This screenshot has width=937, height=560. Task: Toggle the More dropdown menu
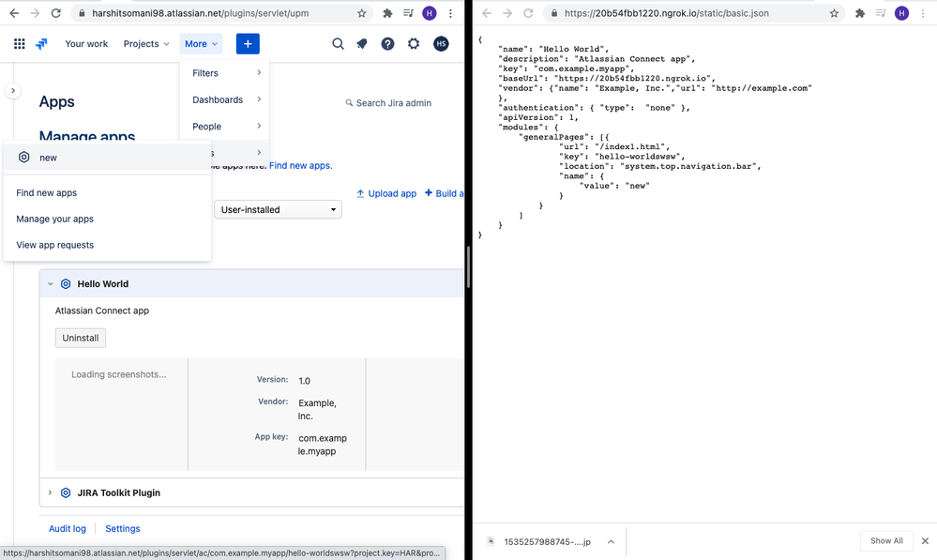(201, 44)
